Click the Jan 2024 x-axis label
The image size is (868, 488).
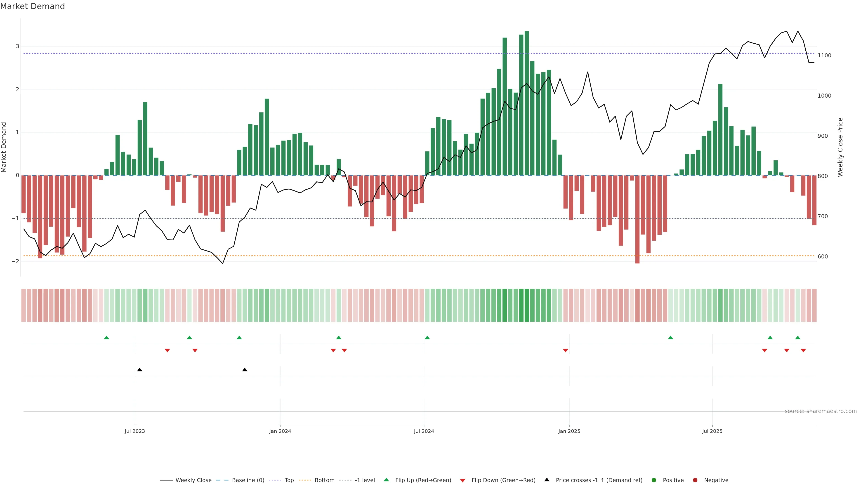coord(280,431)
